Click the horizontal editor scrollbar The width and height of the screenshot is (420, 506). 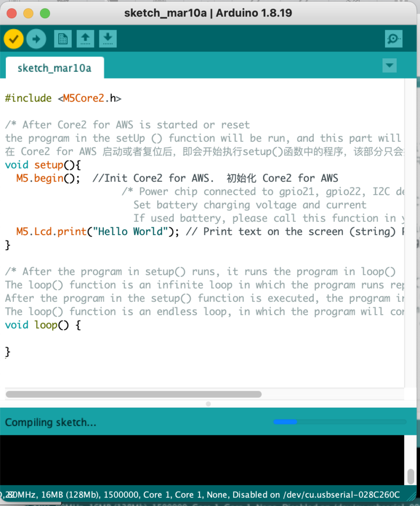click(x=133, y=394)
